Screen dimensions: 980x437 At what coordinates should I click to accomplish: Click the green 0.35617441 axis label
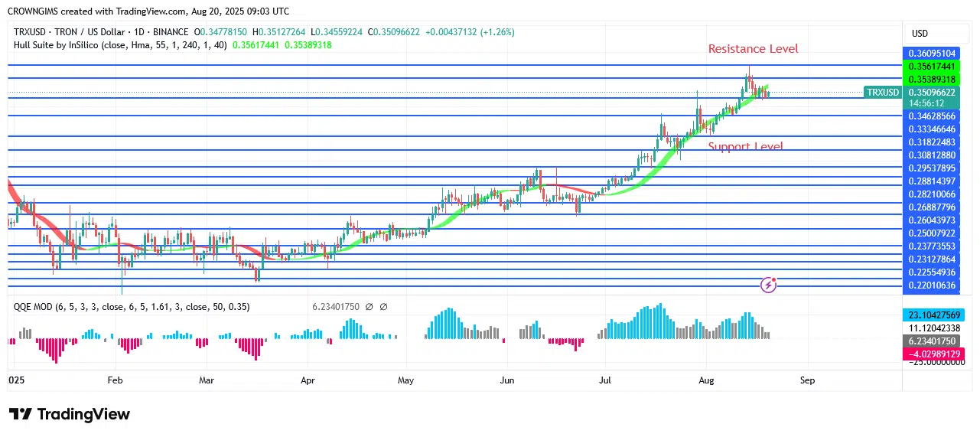(x=932, y=67)
